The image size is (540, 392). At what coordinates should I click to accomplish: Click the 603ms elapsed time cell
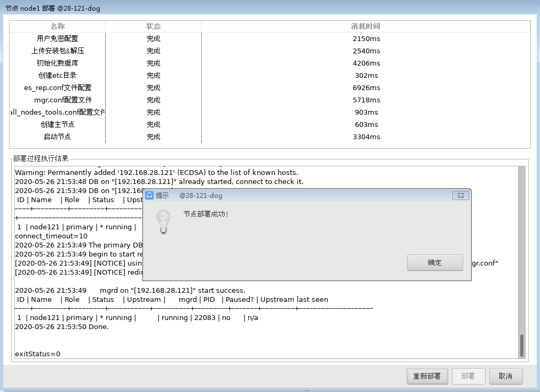(367, 125)
